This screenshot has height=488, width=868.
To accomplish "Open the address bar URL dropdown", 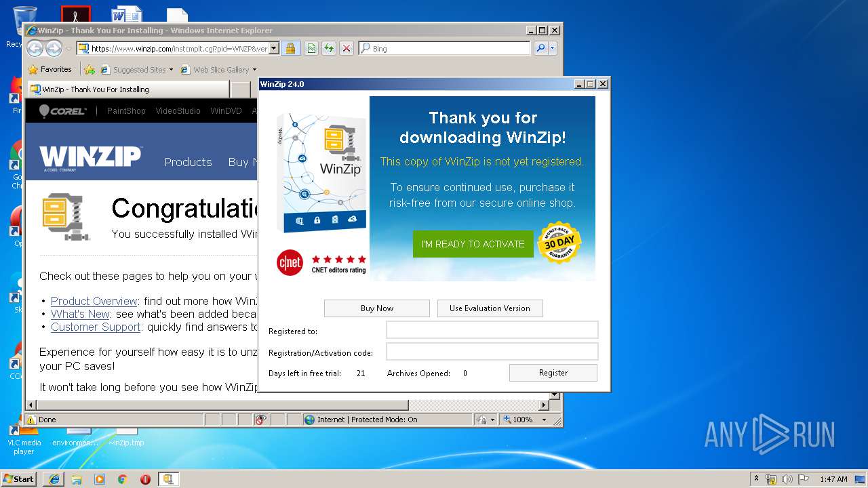I will pos(274,48).
